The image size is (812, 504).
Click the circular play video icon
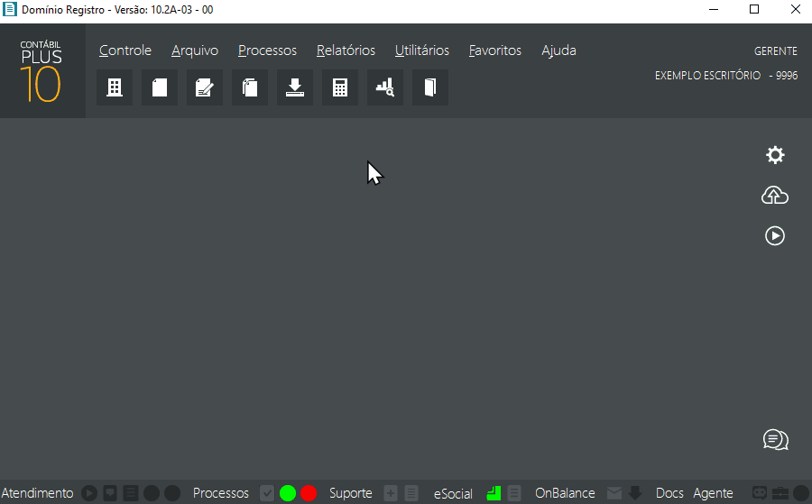pyautogui.click(x=775, y=236)
